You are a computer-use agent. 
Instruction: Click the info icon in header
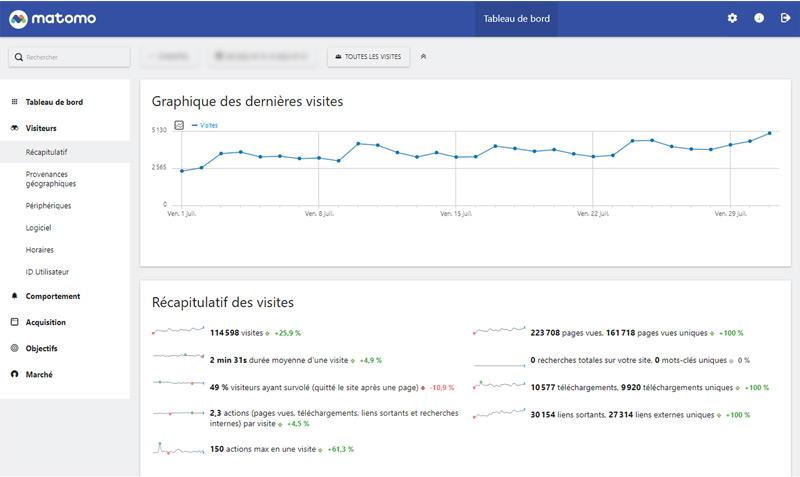point(759,18)
